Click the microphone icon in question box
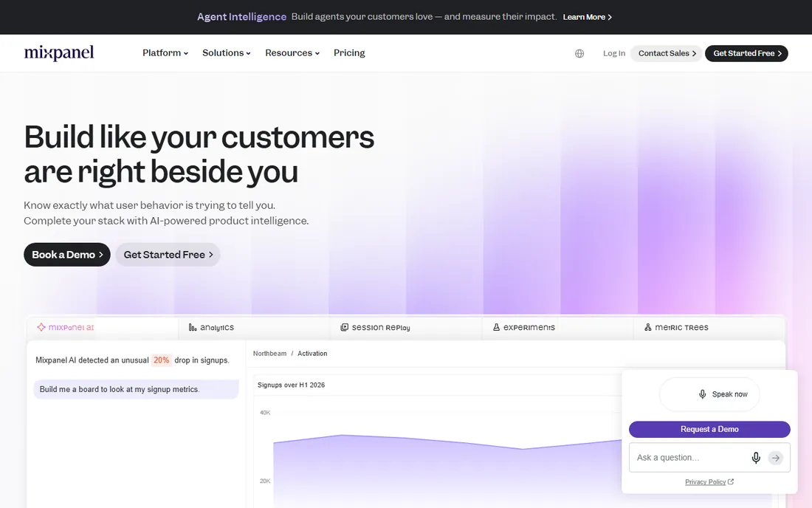The width and height of the screenshot is (812, 508). [x=756, y=458]
